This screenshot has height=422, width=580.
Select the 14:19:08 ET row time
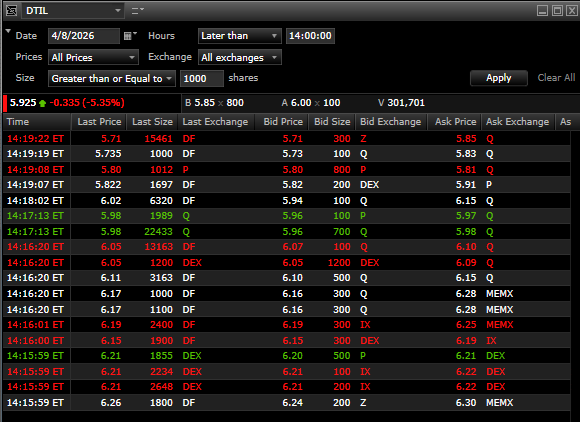click(x=35, y=170)
